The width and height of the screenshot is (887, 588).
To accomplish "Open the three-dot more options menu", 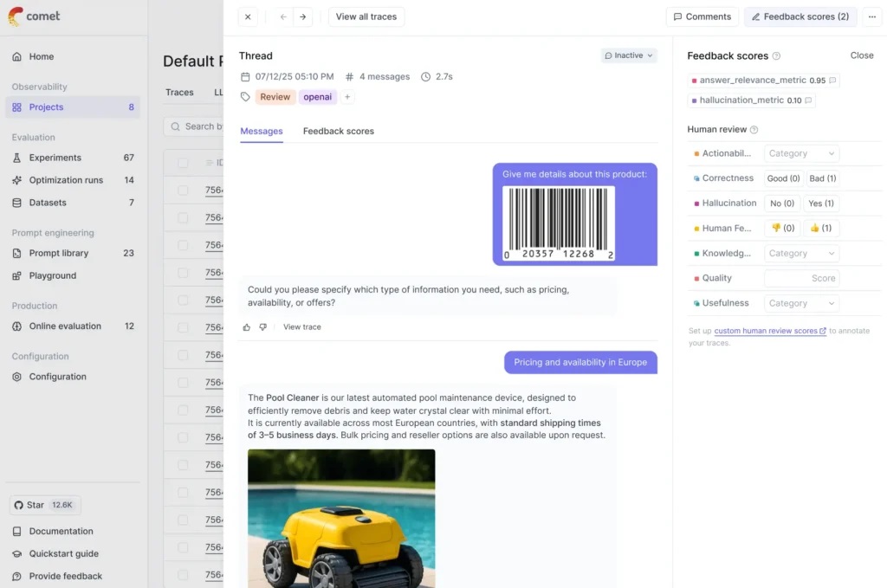I will click(x=871, y=16).
